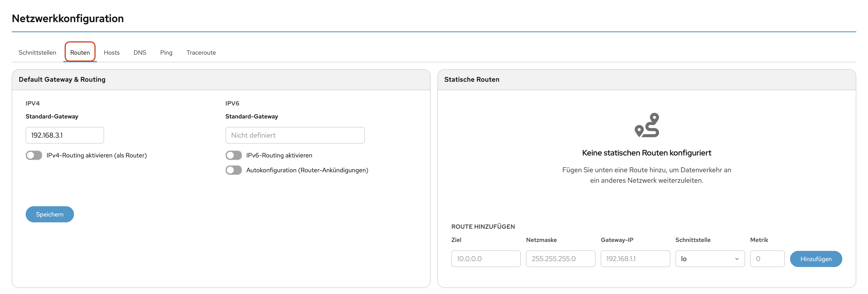This screenshot has height=294, width=868.
Task: Click the ROUTE HINZUFÜGEN label
Action: (483, 226)
